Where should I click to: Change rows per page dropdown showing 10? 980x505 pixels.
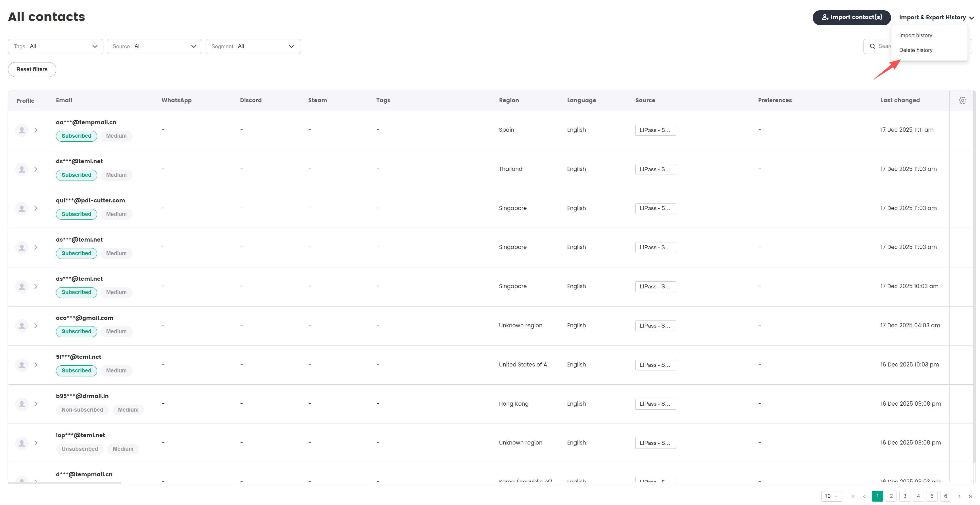[x=831, y=496]
